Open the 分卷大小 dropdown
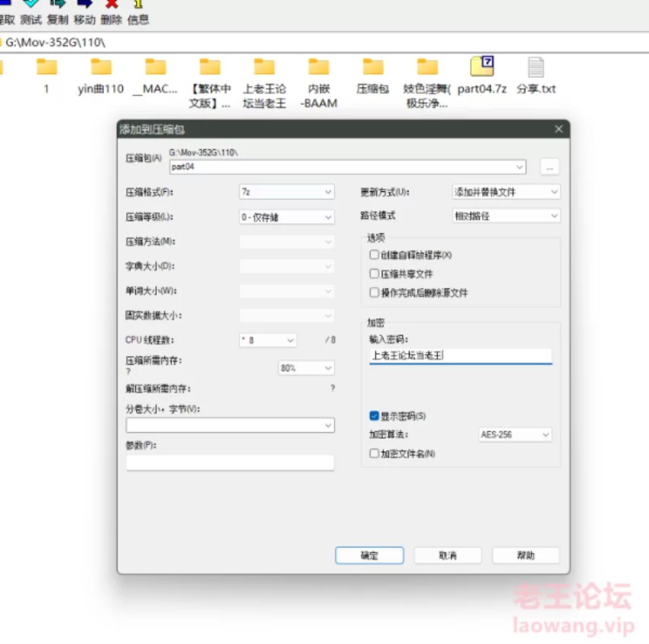This screenshot has width=649, height=644. point(230,425)
